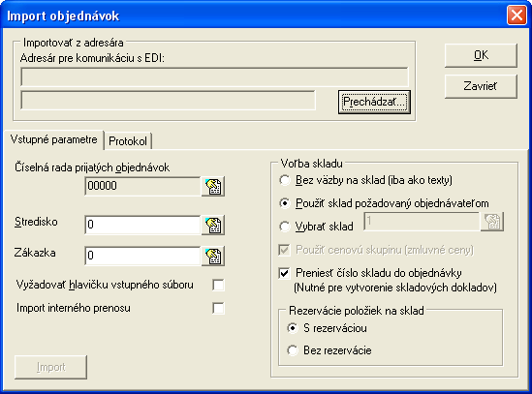Viewport: 532px width, 394px height.
Task: Click the Prechádzať... browse button
Action: 374,102
